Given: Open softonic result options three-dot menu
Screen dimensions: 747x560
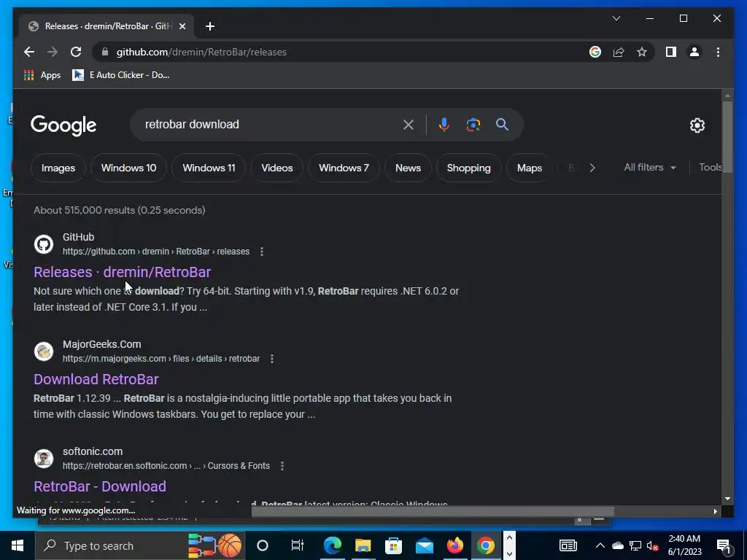Looking at the screenshot, I should coord(282,466).
